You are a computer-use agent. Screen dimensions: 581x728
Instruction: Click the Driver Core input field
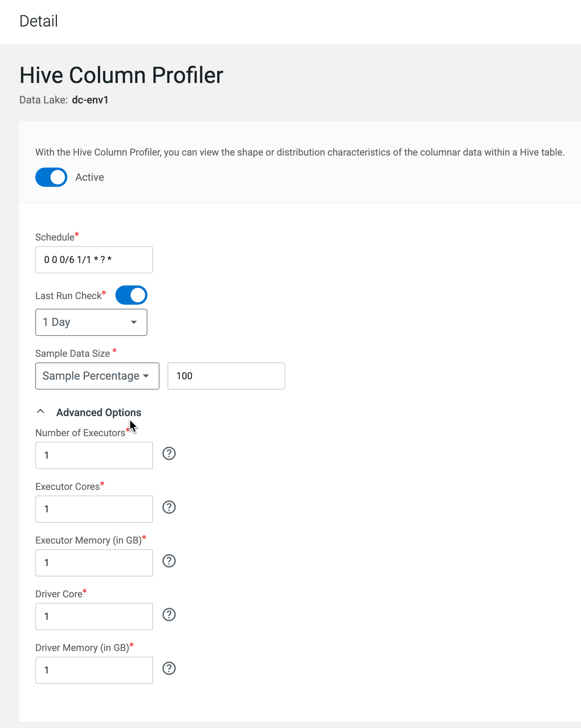[x=94, y=617]
